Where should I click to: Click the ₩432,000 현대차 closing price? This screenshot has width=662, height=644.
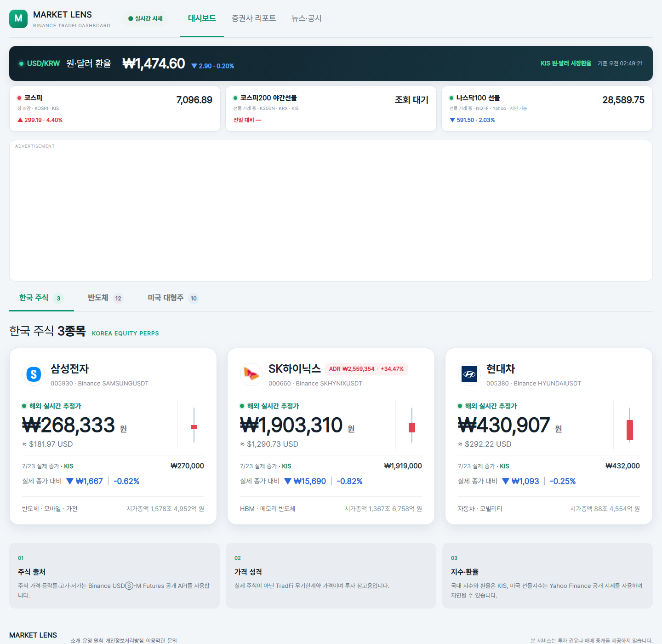coord(623,466)
